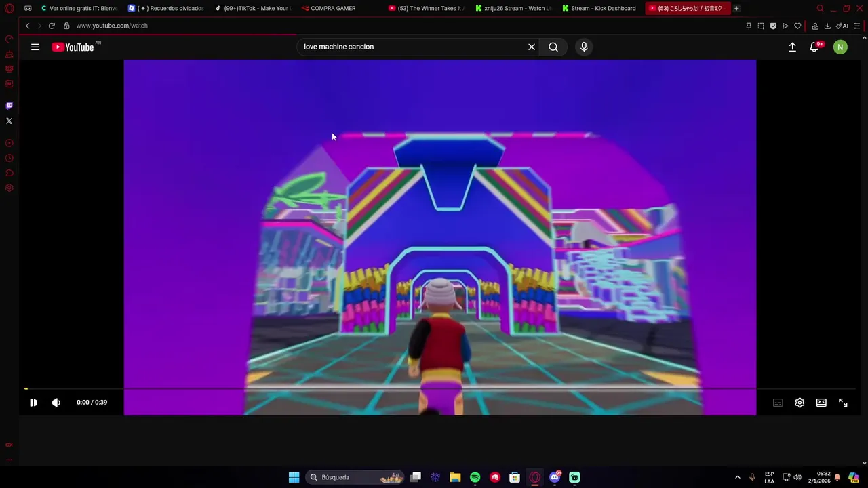
Task: Reload the page with the refresh icon
Action: coord(52,26)
